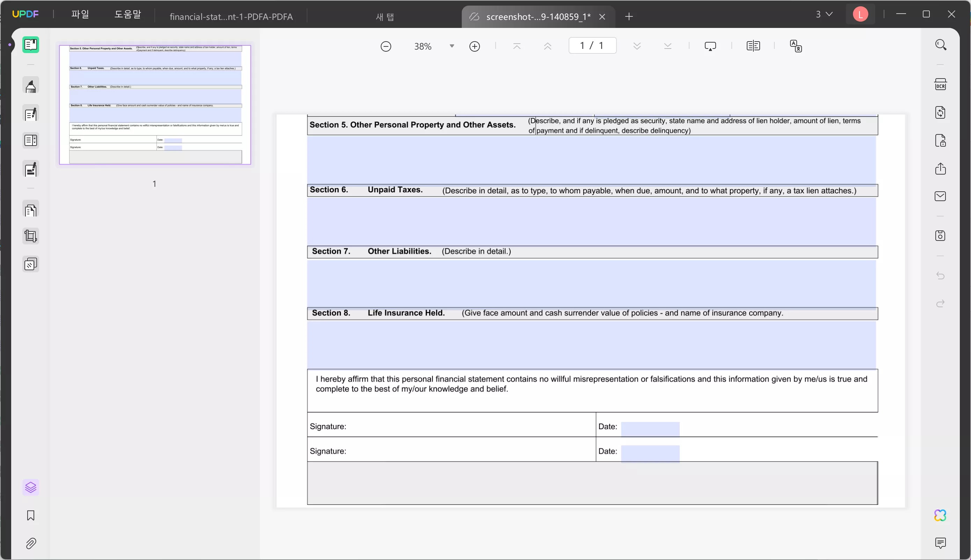This screenshot has height=560, width=971.
Task: Click the "Section 6." heading text
Action: click(x=329, y=190)
